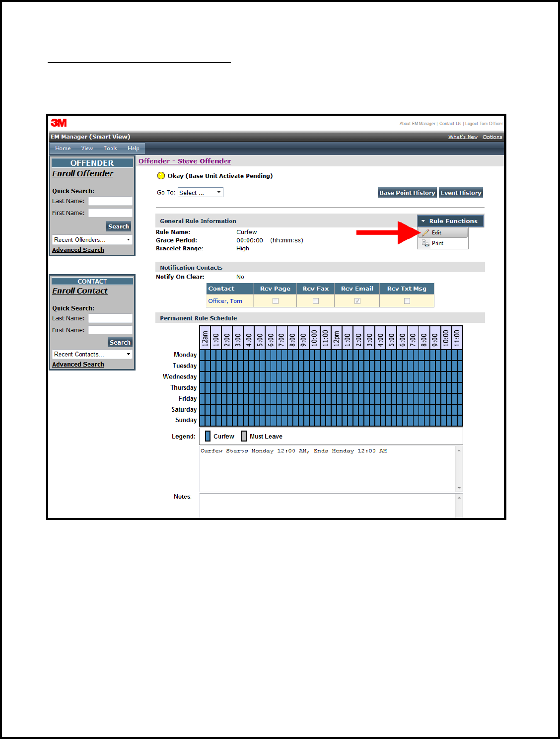Toggle Rcv Fax checkbox for Officer, Tom
This screenshot has height=739, width=560.
(x=316, y=301)
